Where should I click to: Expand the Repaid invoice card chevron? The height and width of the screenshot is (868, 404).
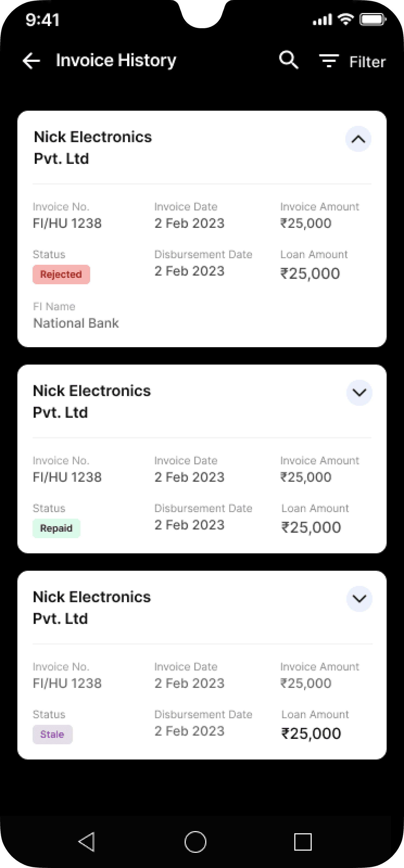(x=359, y=392)
